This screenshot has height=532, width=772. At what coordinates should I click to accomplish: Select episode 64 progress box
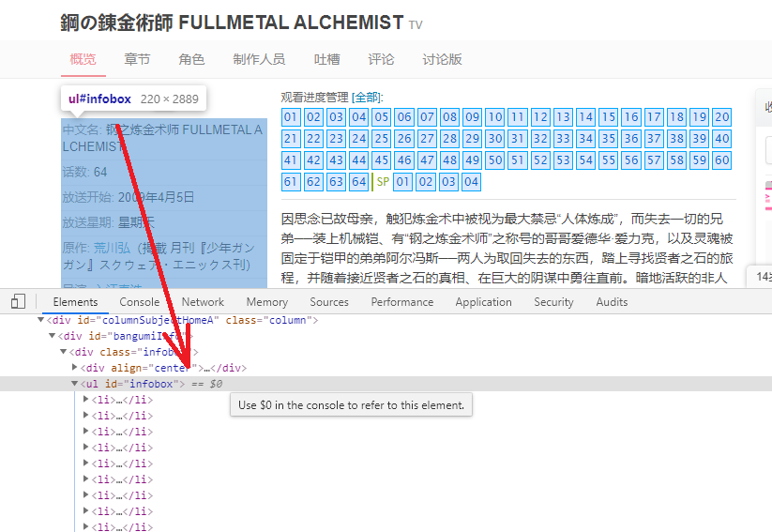pos(359,182)
